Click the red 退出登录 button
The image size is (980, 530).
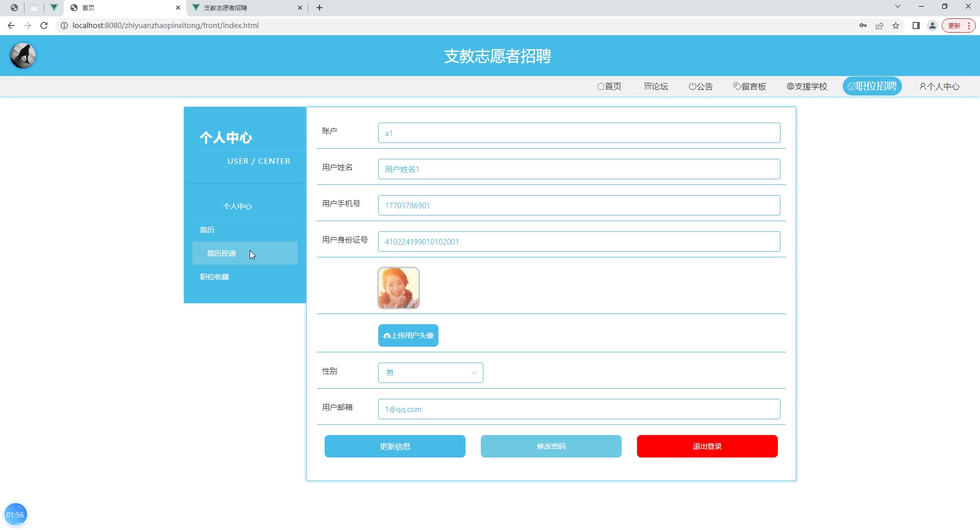click(x=707, y=446)
